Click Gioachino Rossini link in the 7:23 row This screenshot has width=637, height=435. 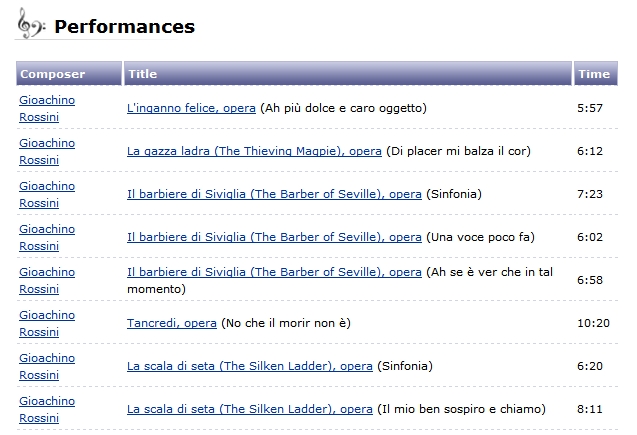47,195
